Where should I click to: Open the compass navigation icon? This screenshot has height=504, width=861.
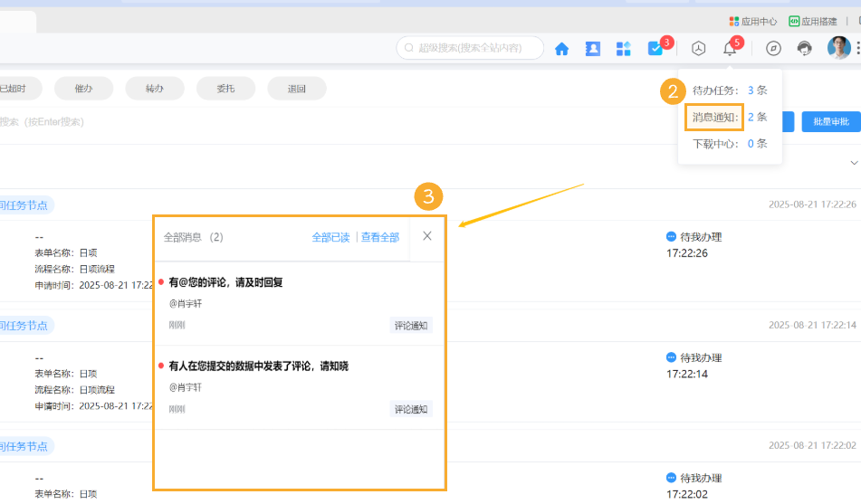(x=773, y=49)
